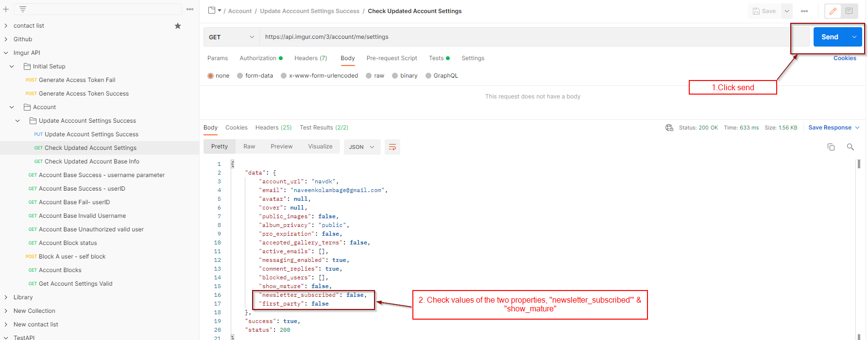
Task: Click the pencil edit icon
Action: [x=833, y=11]
